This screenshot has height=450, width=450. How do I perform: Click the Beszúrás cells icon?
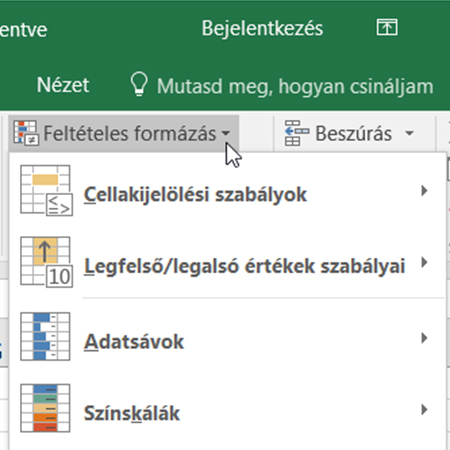296,133
